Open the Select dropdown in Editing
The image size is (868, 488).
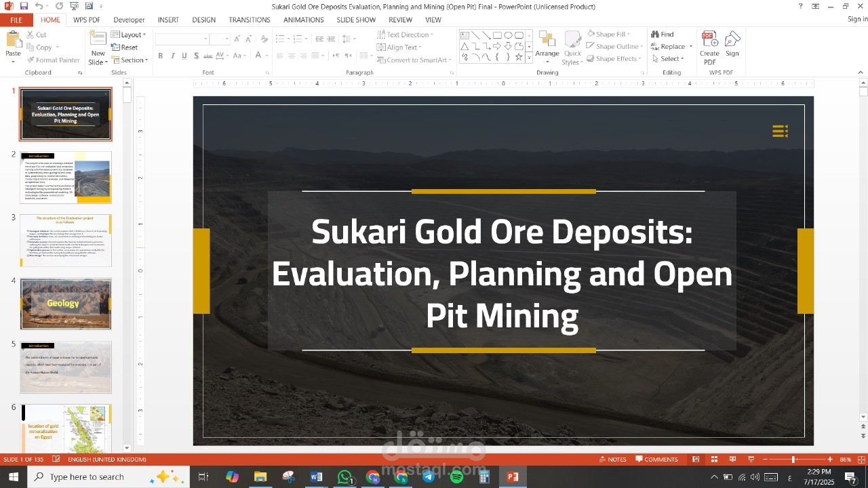667,59
